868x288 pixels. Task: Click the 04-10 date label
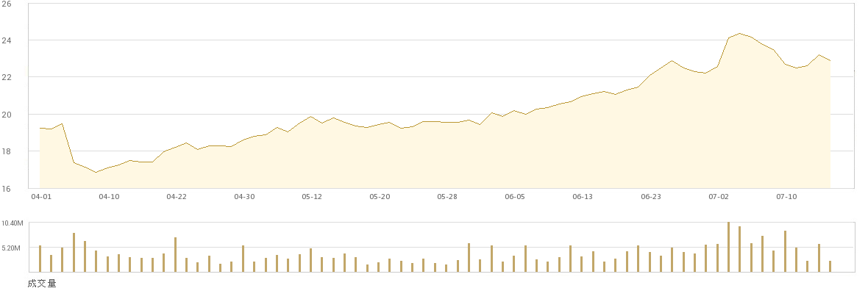coord(109,197)
